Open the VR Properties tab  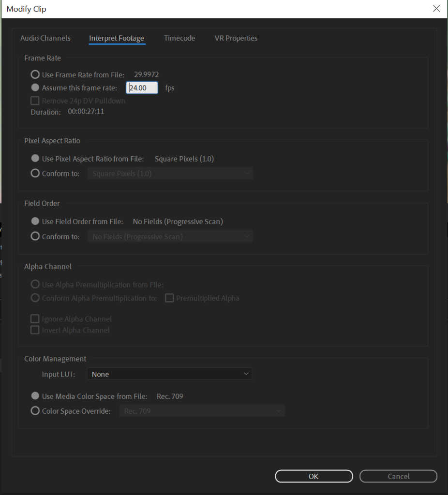pos(236,38)
